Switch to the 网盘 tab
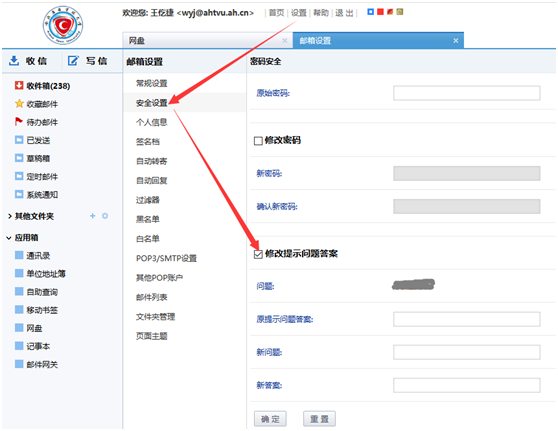 (x=207, y=41)
